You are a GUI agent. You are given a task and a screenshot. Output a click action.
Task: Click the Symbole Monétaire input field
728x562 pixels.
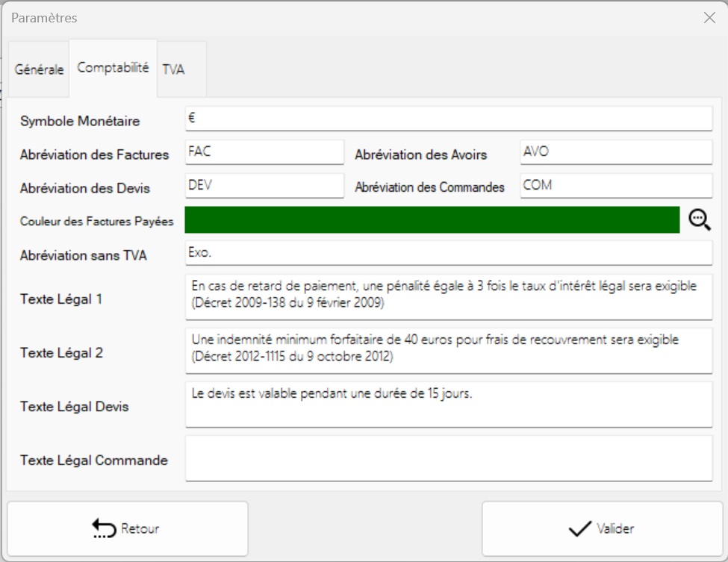(x=448, y=118)
